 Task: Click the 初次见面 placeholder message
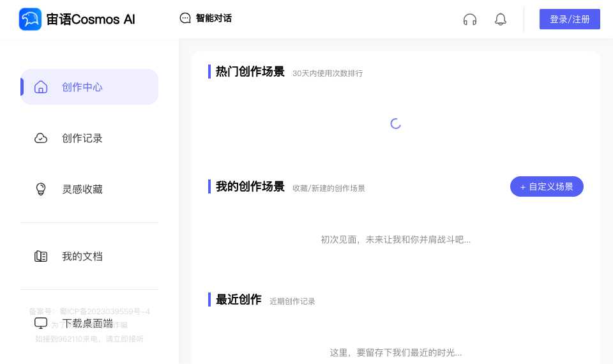point(396,239)
